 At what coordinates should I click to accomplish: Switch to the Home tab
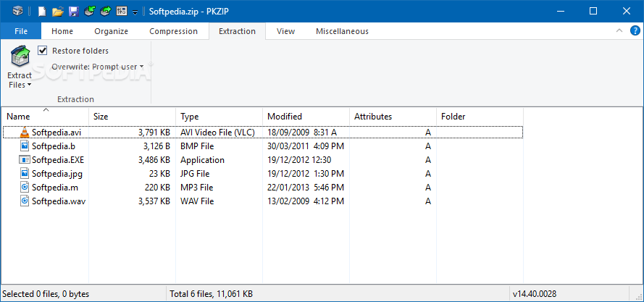click(x=62, y=31)
